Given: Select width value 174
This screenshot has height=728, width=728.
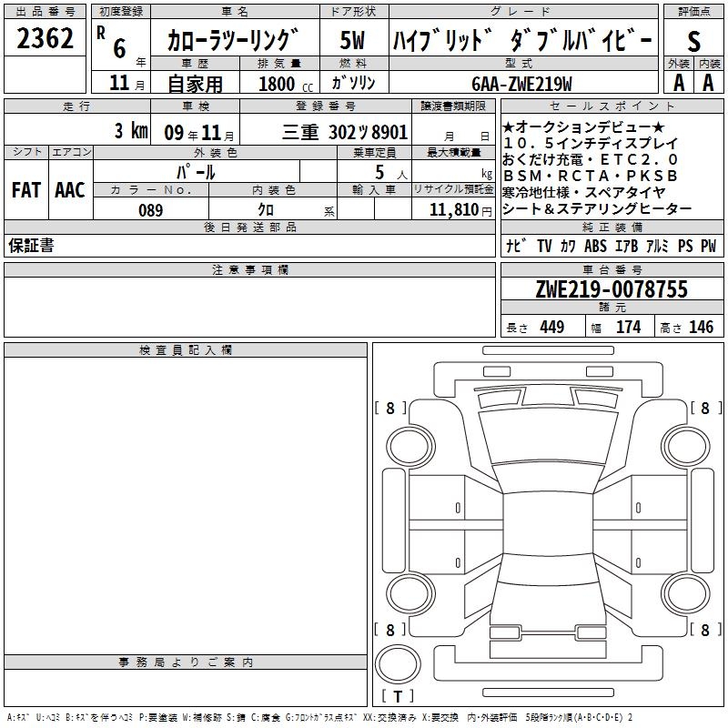Looking at the screenshot, I should (628, 327).
